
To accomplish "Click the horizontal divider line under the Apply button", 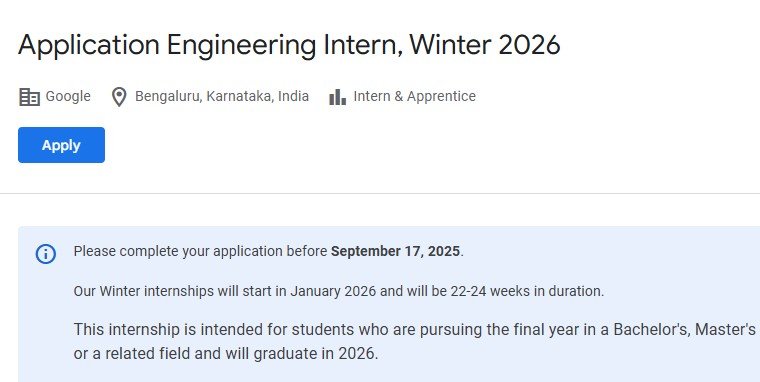I will 380,193.
